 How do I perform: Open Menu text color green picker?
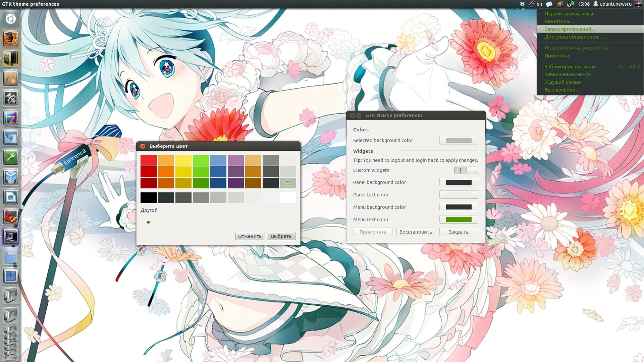coord(459,220)
